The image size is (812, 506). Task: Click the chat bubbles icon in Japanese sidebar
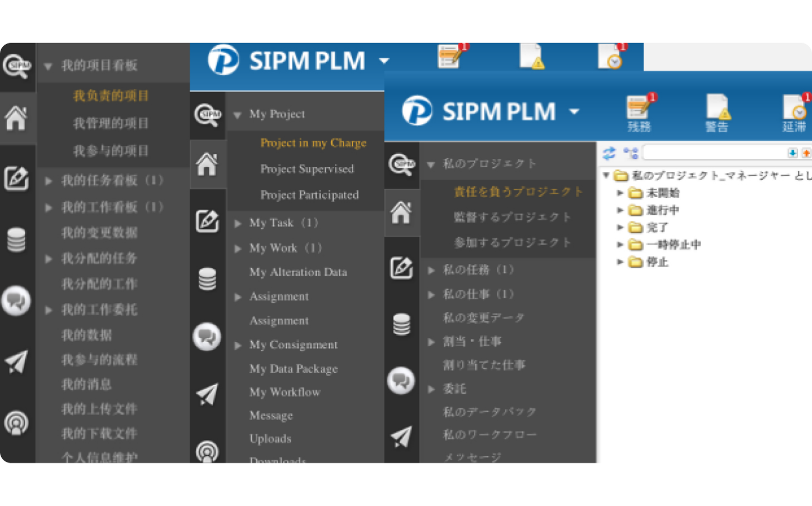click(x=401, y=380)
